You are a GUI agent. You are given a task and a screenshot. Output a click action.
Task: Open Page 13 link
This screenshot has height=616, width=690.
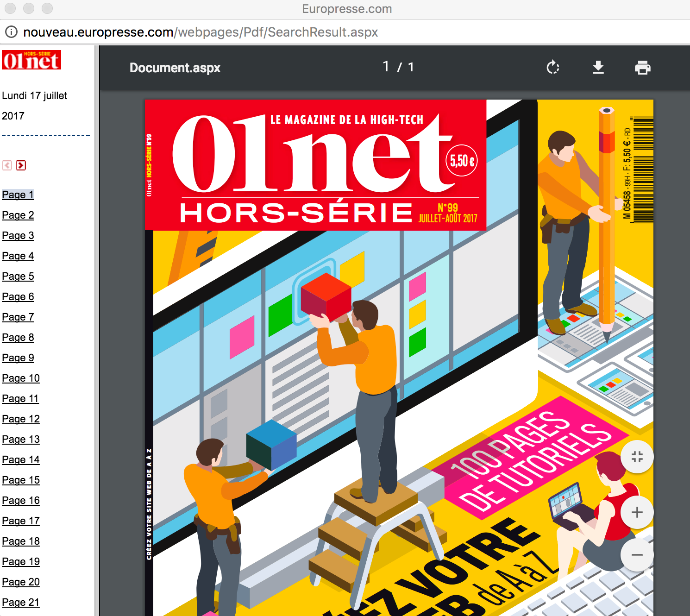(x=21, y=439)
